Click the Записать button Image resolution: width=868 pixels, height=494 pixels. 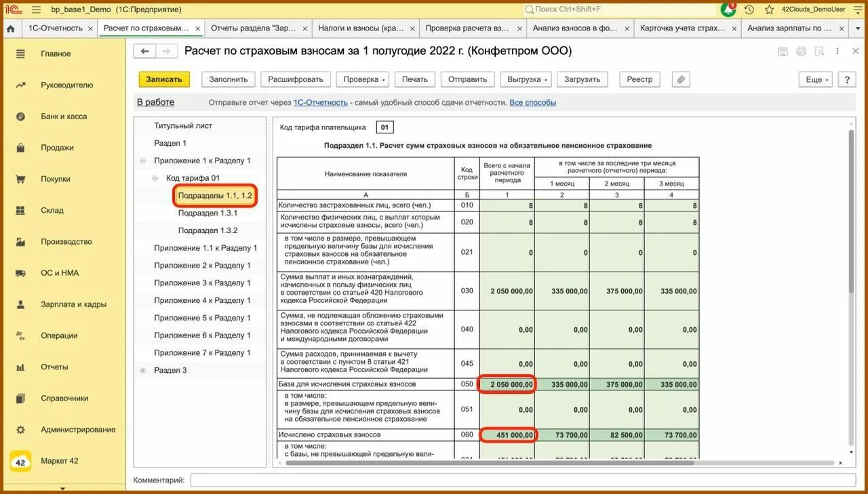pos(164,79)
